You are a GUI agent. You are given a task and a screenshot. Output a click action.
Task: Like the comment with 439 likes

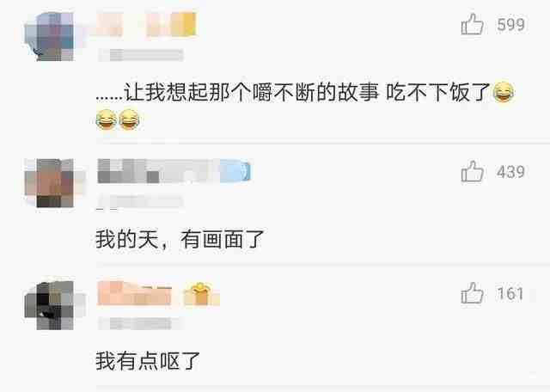click(x=472, y=171)
